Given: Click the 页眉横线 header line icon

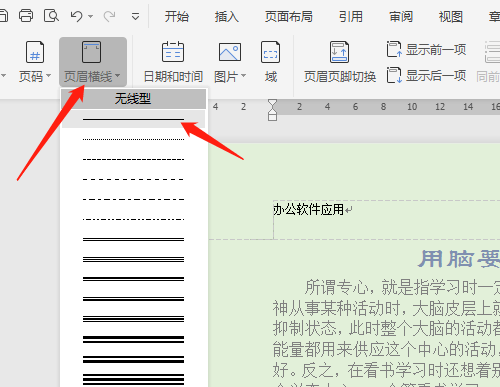Looking at the screenshot, I should (91, 52).
